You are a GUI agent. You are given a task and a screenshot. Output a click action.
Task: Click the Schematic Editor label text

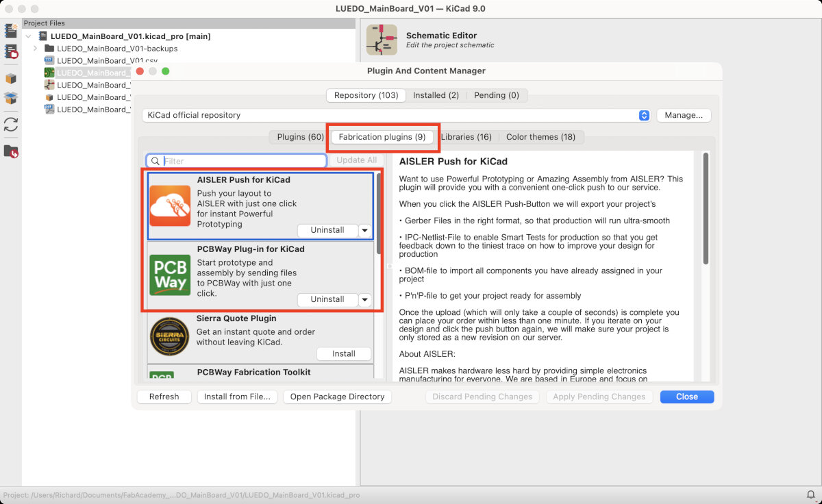point(441,35)
